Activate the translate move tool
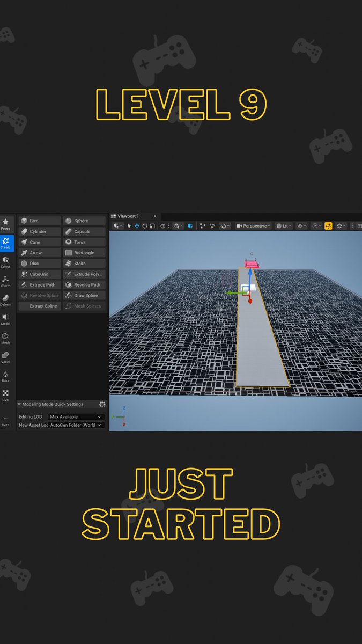Image resolution: width=362 pixels, height=644 pixels. point(137,226)
